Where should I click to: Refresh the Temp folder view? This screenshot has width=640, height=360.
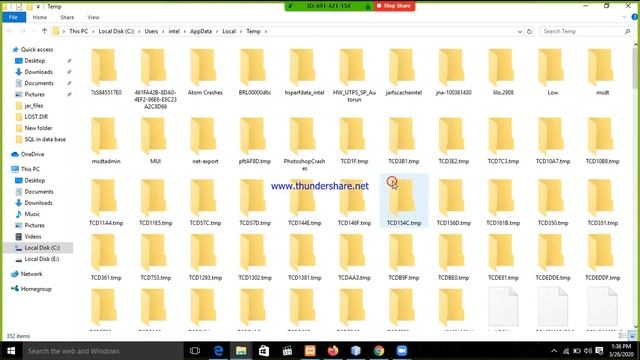click(x=529, y=31)
